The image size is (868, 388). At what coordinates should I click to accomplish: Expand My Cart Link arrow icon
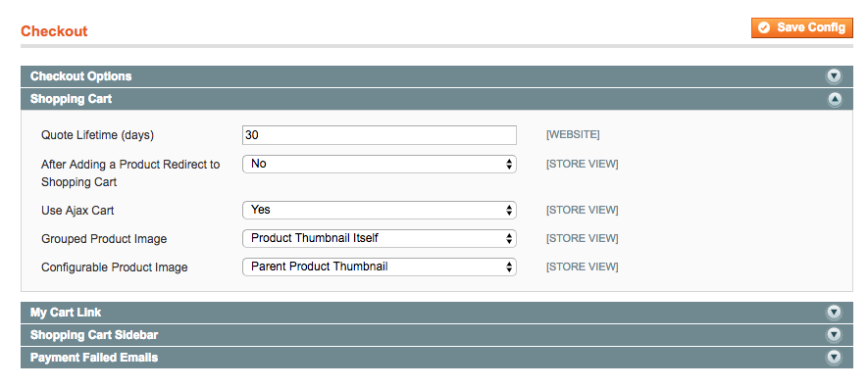point(834,313)
